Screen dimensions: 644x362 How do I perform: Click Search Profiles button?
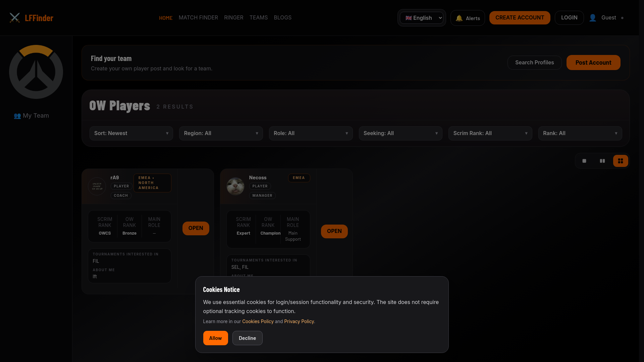pos(535,63)
